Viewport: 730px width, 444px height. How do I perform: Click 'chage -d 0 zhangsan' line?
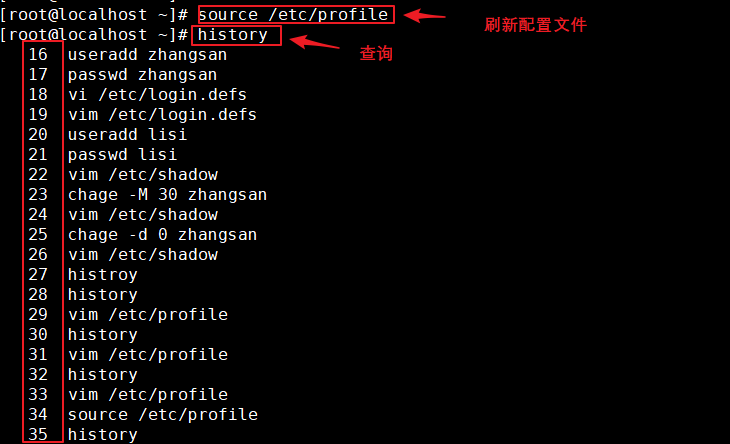coord(162,235)
